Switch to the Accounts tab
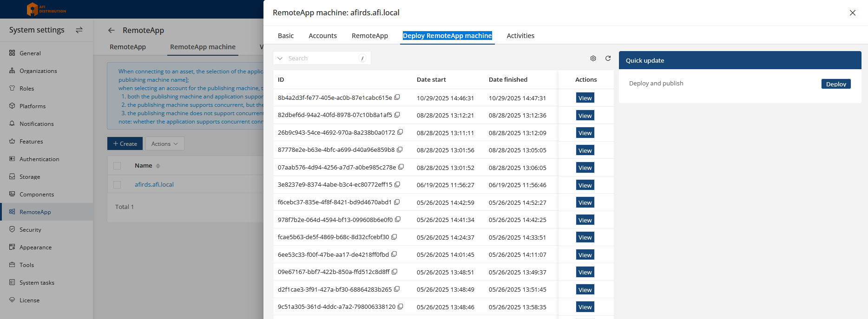The image size is (868, 319). 322,36
